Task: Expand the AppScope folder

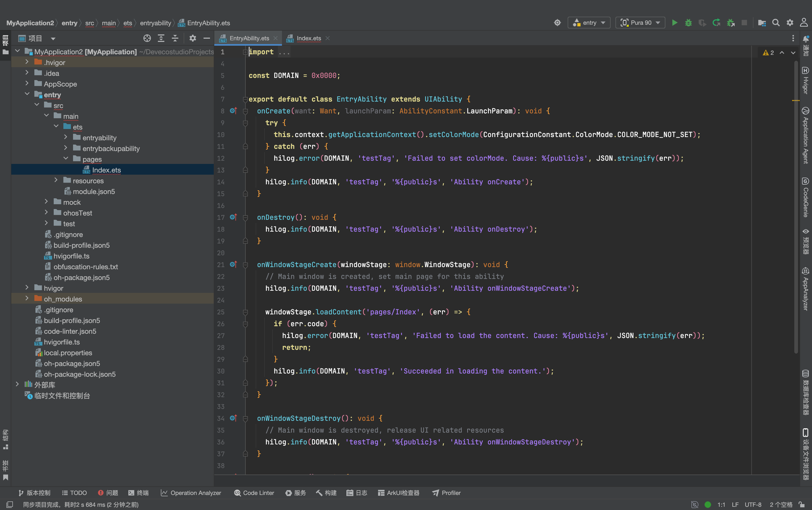Action: coord(27,84)
